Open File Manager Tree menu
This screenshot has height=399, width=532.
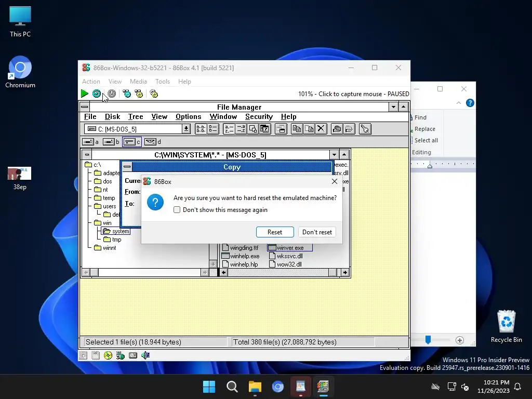(x=136, y=117)
